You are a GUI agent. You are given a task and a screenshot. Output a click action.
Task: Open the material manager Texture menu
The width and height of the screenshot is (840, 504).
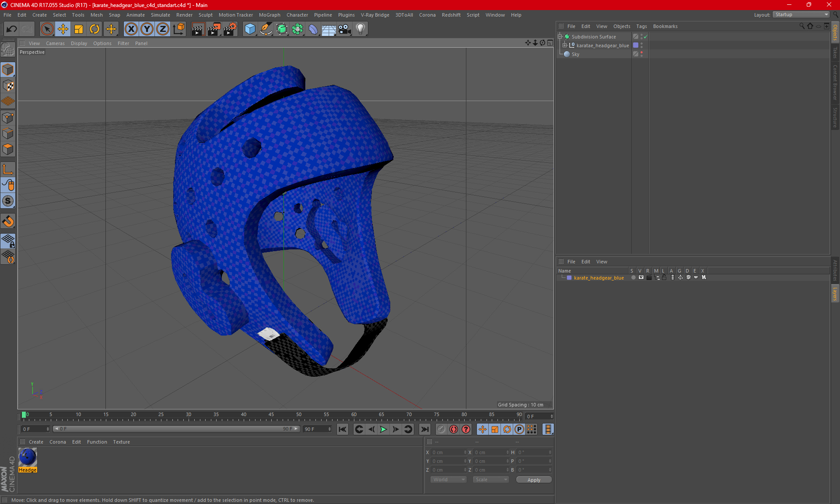(x=121, y=442)
